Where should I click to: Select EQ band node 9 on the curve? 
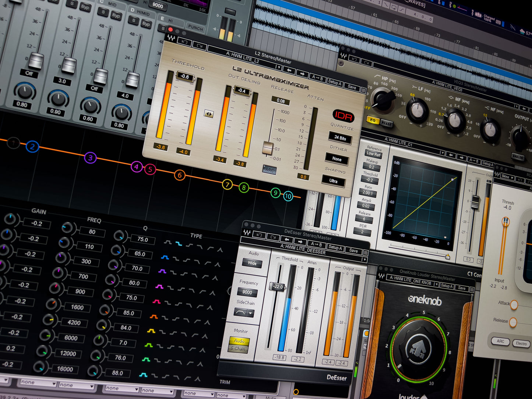point(275,193)
